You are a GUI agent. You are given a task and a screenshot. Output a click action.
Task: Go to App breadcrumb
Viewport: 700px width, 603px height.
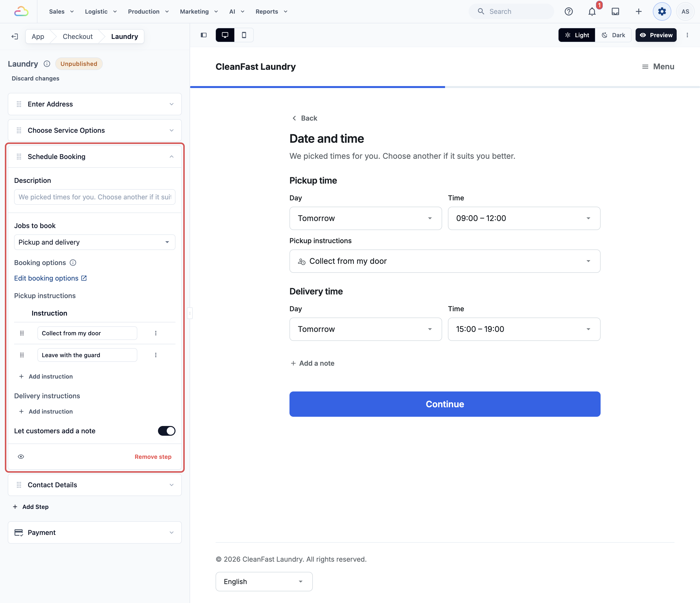point(38,36)
